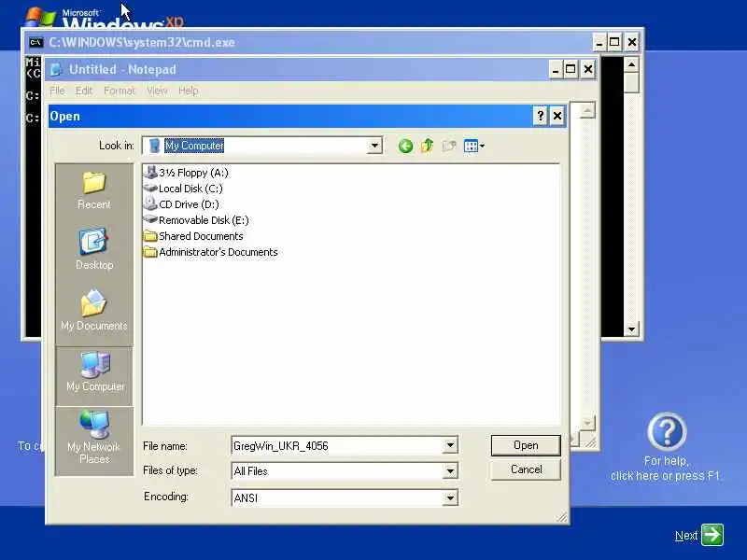Click the Cancel button
The height and width of the screenshot is (560, 747).
526,469
